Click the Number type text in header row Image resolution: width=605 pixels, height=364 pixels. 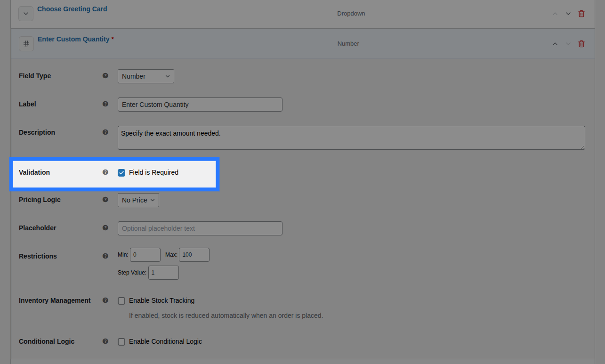348,44
